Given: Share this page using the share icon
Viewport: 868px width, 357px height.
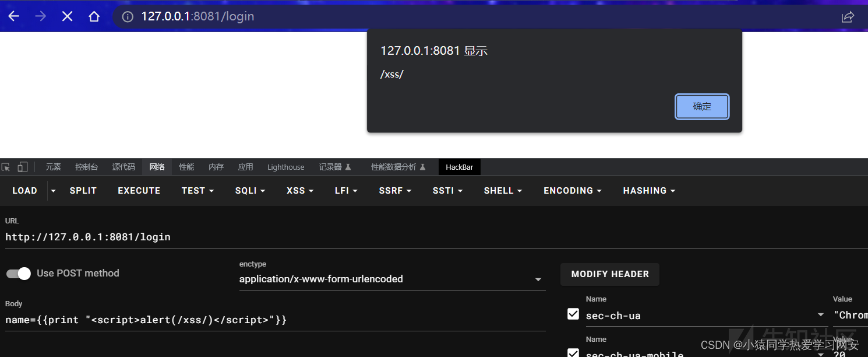Looking at the screenshot, I should click(x=848, y=17).
